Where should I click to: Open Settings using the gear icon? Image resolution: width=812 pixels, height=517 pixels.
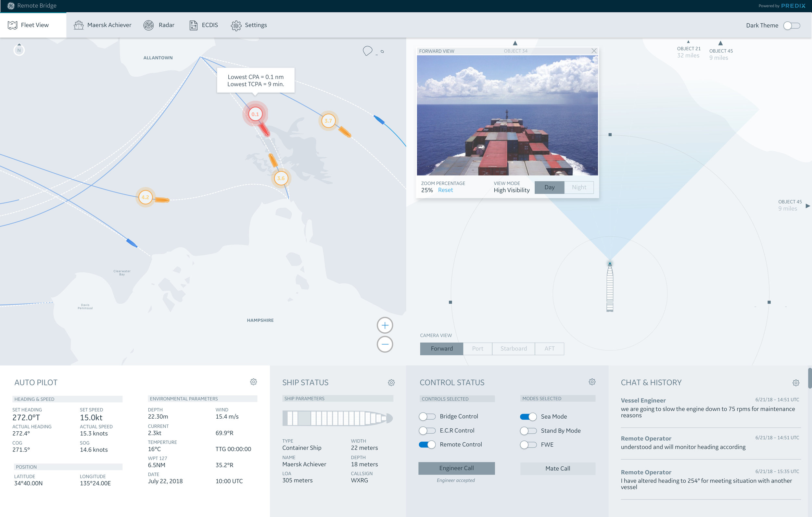(x=236, y=25)
